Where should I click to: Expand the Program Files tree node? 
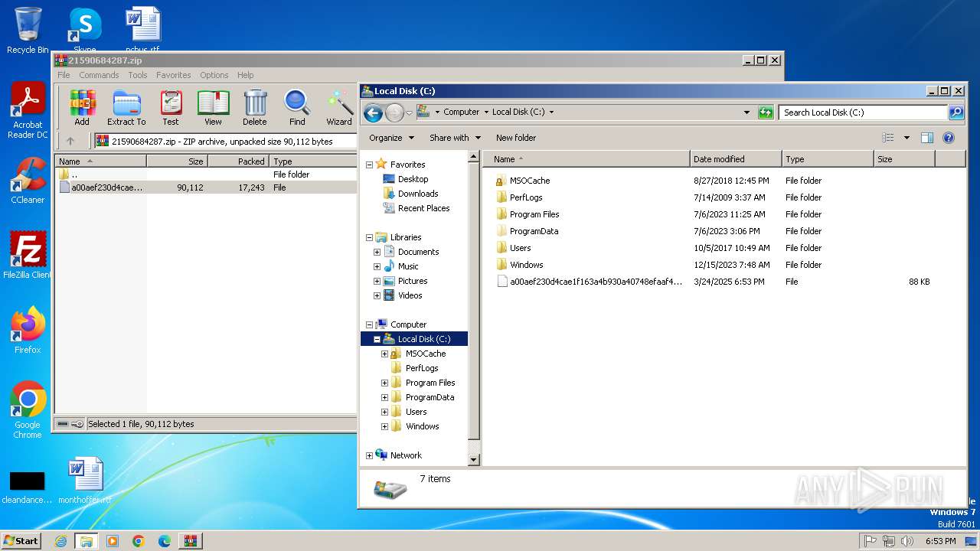coord(384,383)
